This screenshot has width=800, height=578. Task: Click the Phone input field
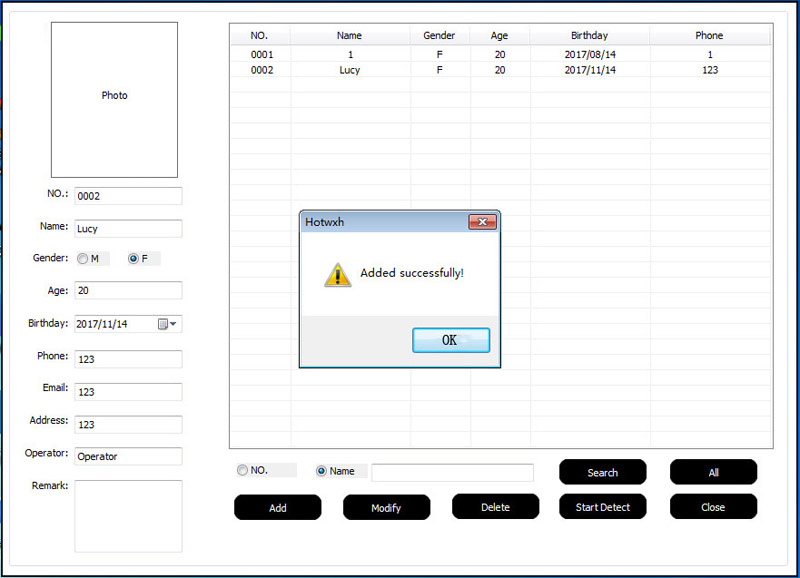click(x=128, y=359)
